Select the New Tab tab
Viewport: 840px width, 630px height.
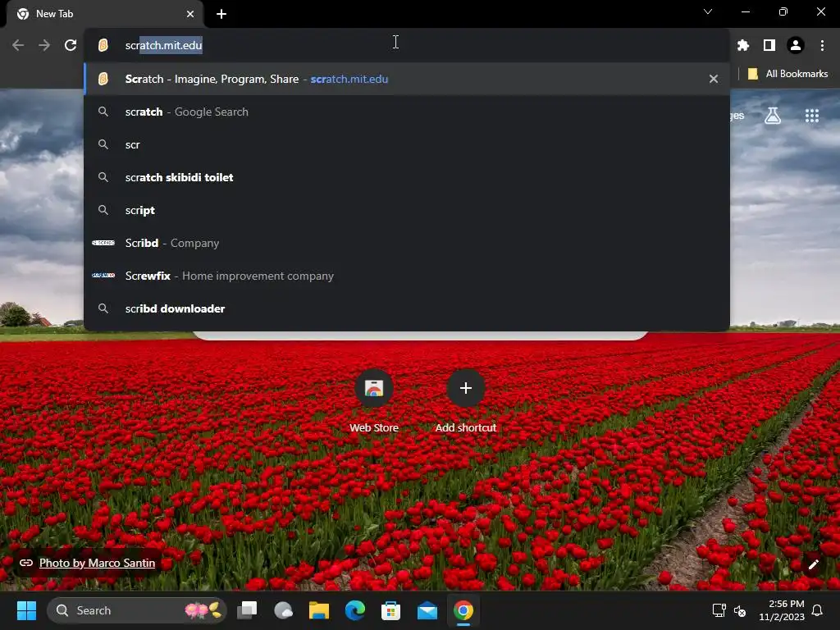(105, 15)
